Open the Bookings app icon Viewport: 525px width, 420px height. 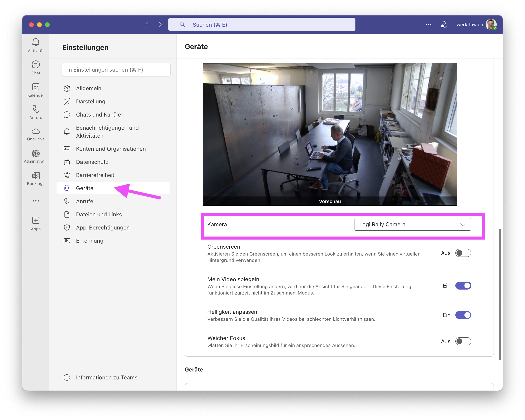[x=36, y=176]
